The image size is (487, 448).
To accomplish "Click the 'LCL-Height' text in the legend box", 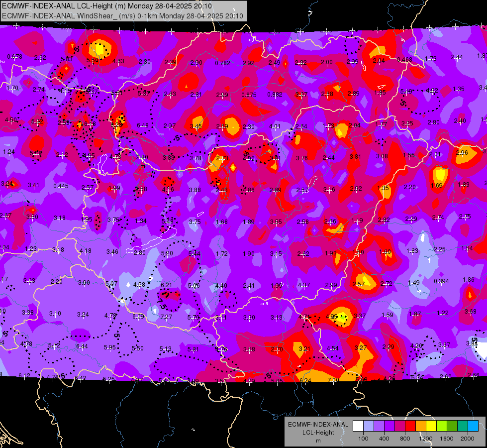I will tap(318, 433).
